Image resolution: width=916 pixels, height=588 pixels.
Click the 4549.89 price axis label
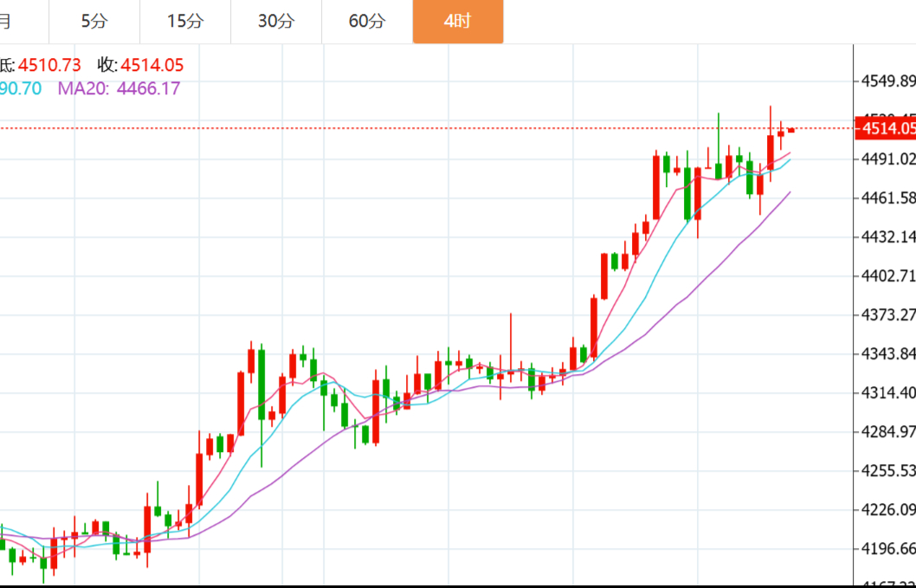887,81
